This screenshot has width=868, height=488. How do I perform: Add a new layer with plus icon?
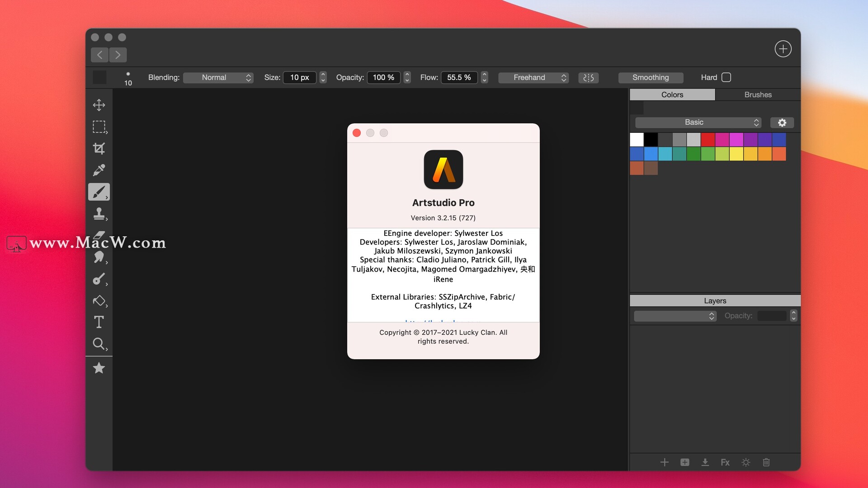665,462
